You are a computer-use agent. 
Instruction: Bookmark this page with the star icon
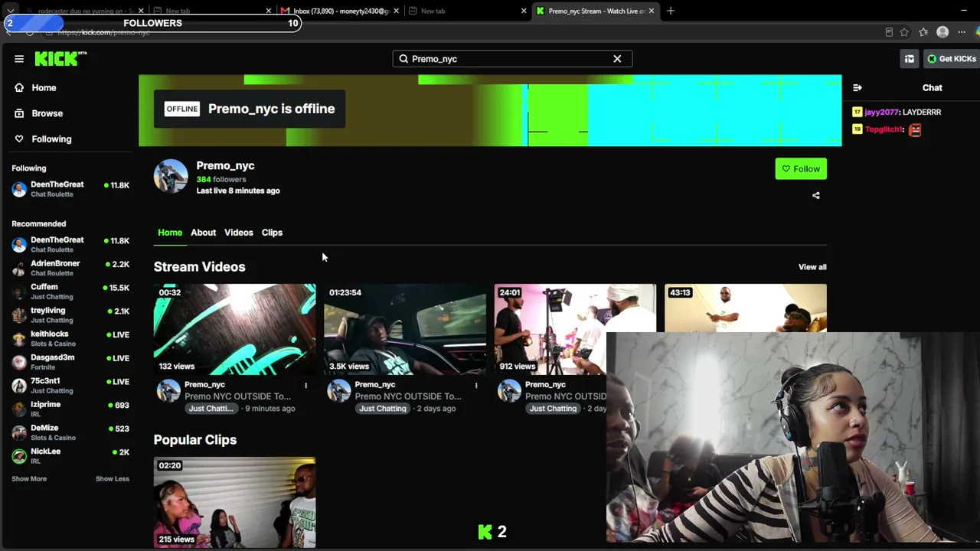[x=904, y=32]
